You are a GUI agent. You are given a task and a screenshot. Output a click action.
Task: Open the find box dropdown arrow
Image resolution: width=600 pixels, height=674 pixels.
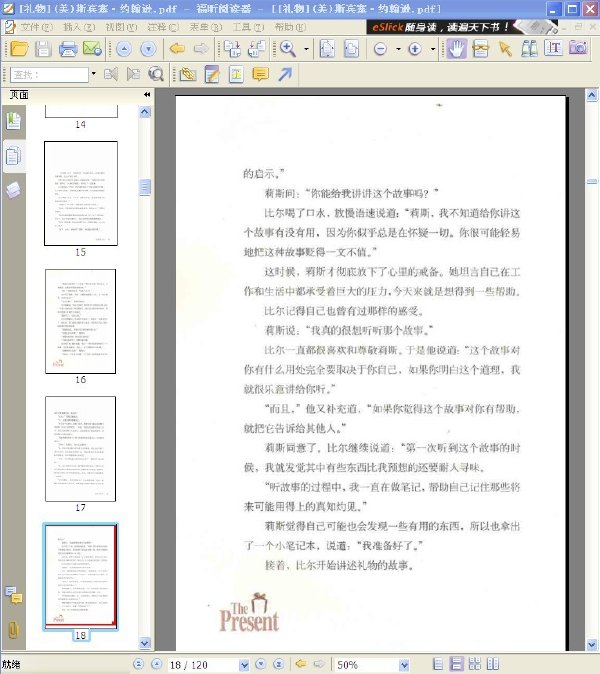(x=93, y=74)
